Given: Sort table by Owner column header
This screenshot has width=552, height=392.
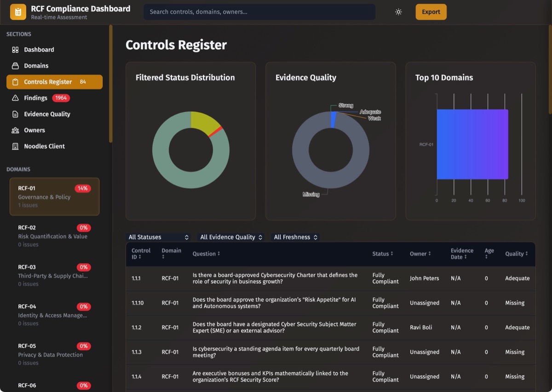Looking at the screenshot, I should 420,254.
